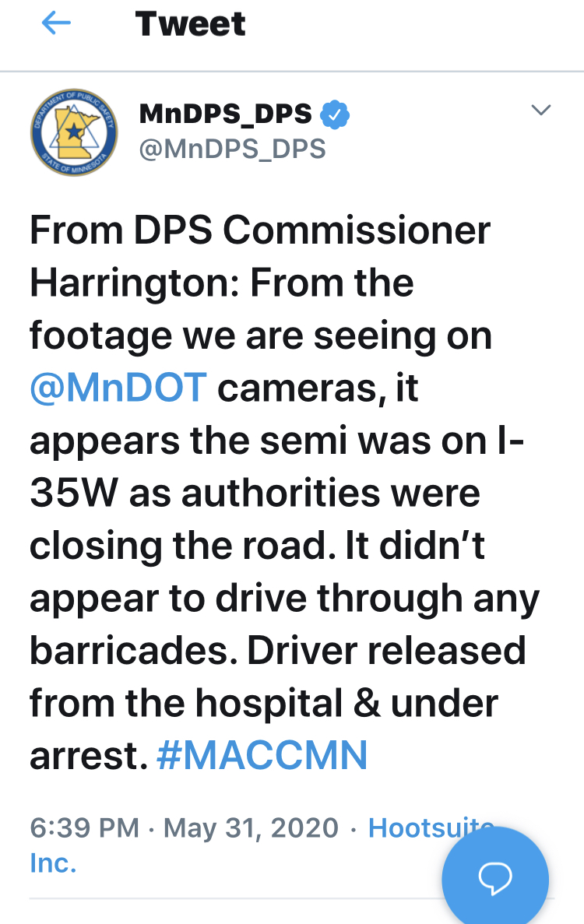Image resolution: width=584 pixels, height=924 pixels.
Task: Tap the 'Inc.' part of source label
Action: [x=54, y=863]
